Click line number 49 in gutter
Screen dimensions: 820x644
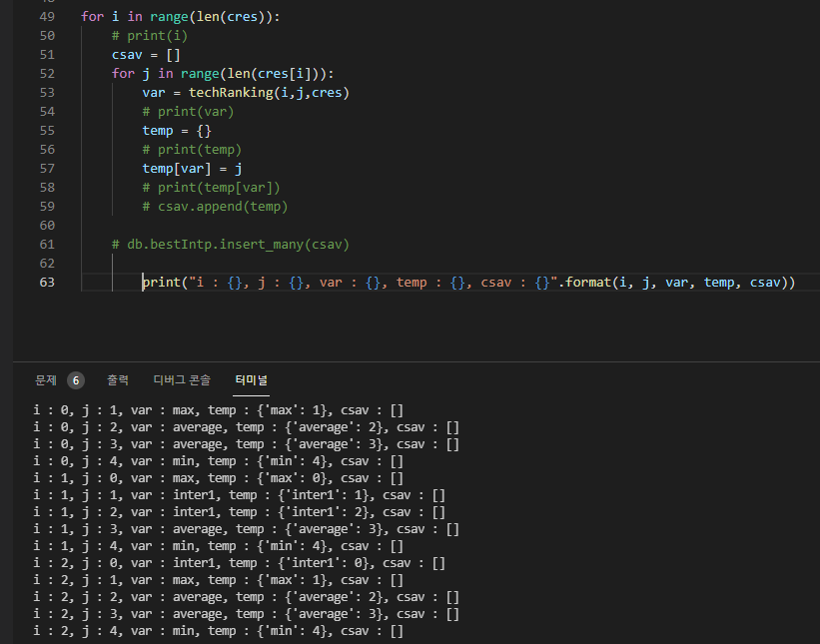pos(47,17)
